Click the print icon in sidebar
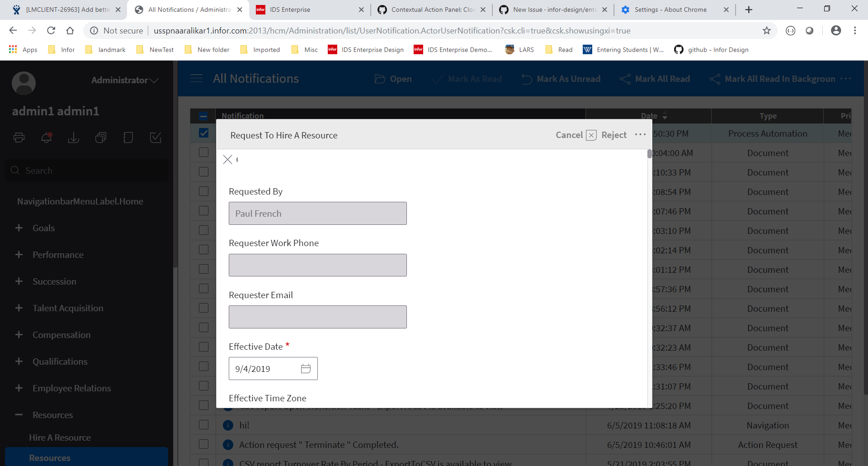 [19, 138]
